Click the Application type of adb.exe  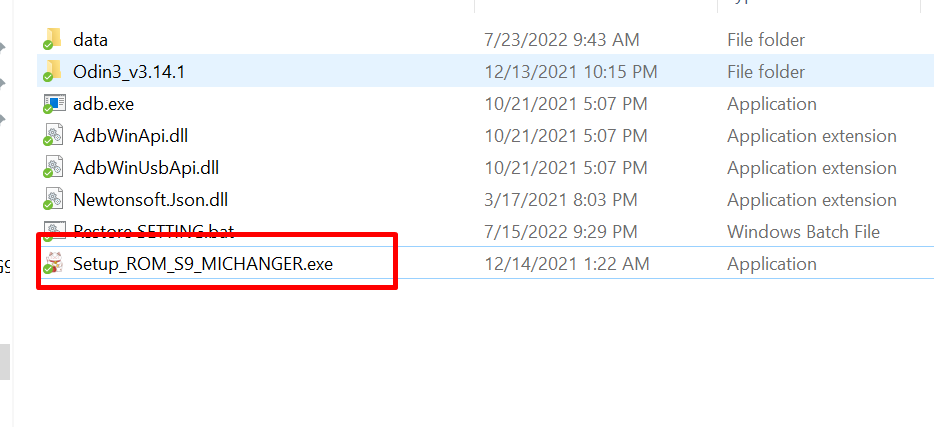click(771, 104)
